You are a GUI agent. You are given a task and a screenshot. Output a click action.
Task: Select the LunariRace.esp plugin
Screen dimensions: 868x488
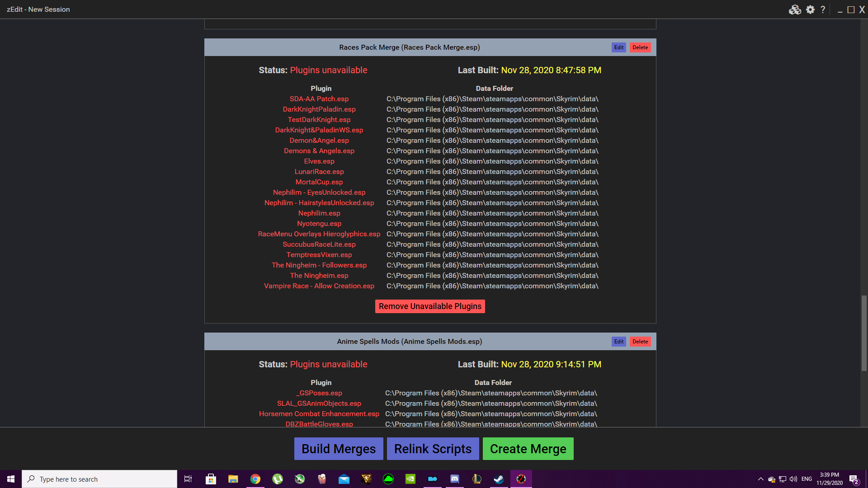[x=319, y=172]
